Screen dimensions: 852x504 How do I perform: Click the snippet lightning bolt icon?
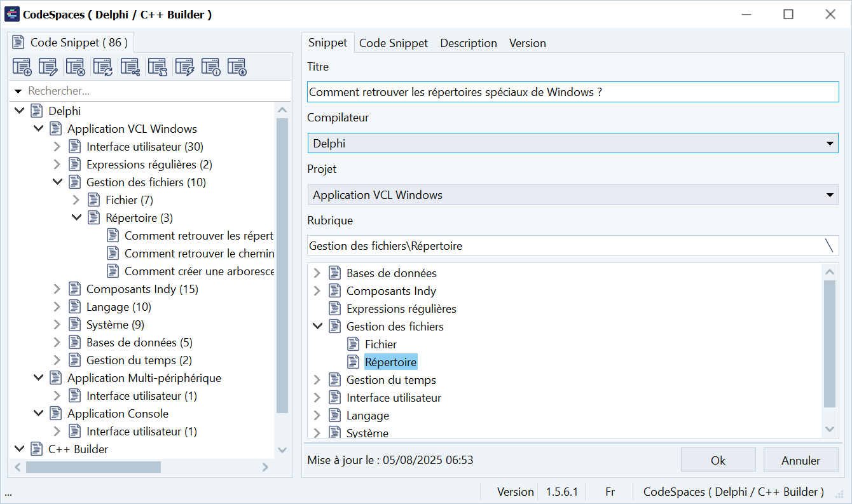click(x=184, y=67)
